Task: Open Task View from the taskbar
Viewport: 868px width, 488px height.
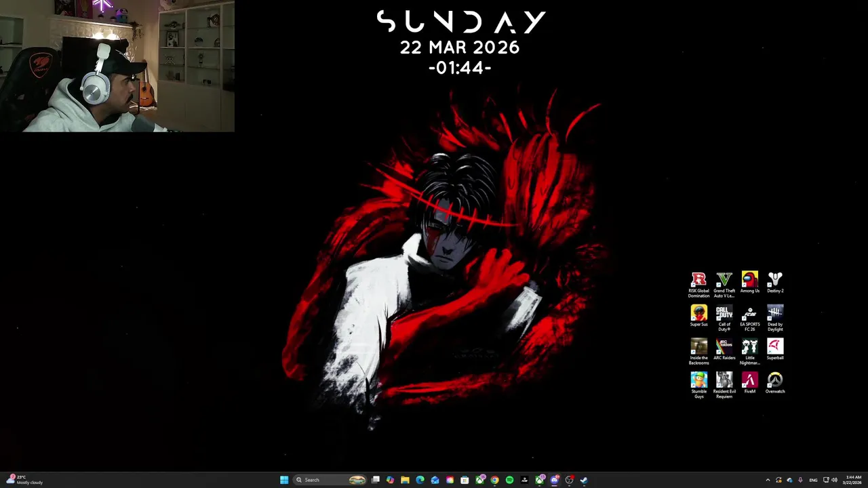Action: [375, 480]
